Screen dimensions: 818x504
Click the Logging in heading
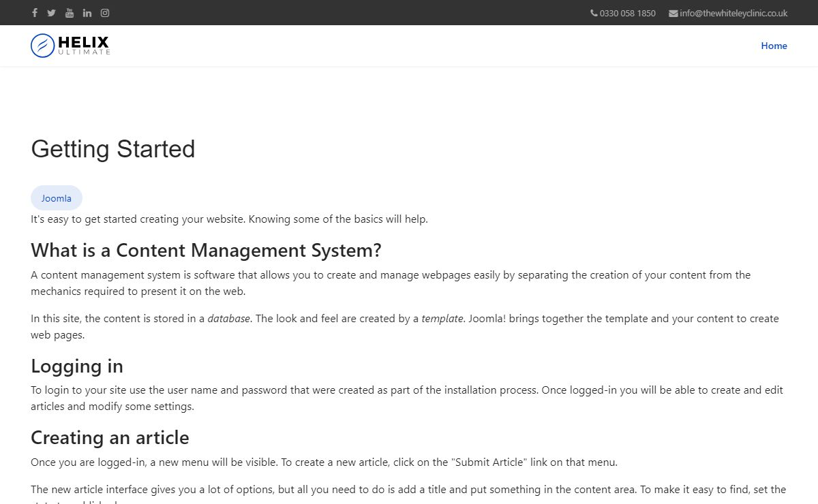pyautogui.click(x=77, y=366)
